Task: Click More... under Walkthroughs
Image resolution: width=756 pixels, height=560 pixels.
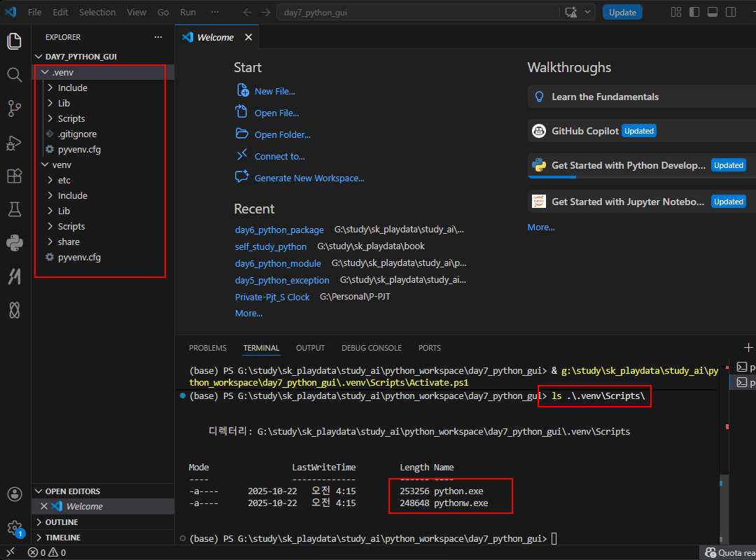Action: [x=541, y=227]
